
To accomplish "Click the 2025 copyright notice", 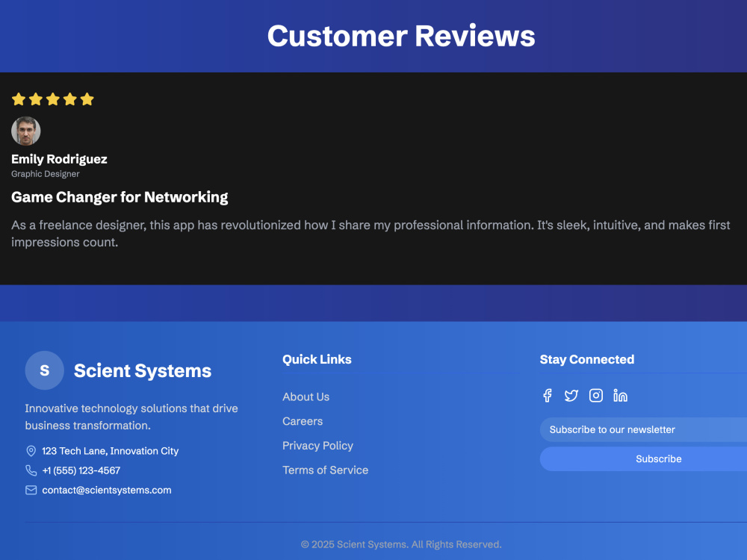I will point(401,544).
